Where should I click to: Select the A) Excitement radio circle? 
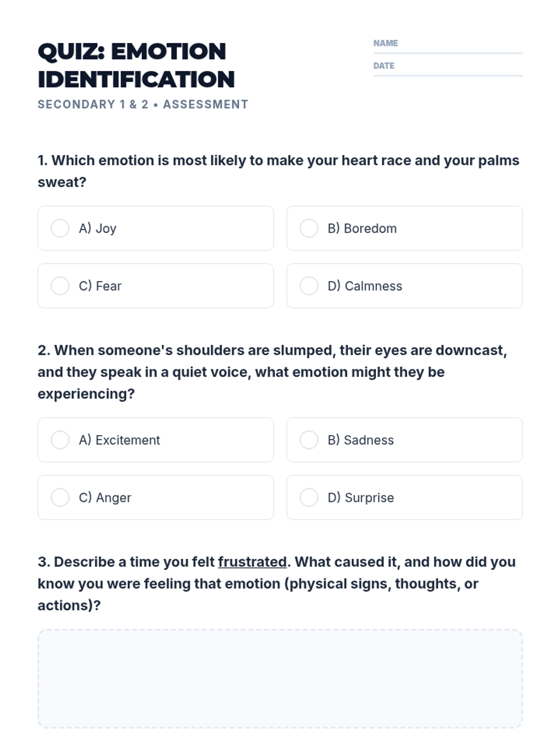click(x=60, y=440)
